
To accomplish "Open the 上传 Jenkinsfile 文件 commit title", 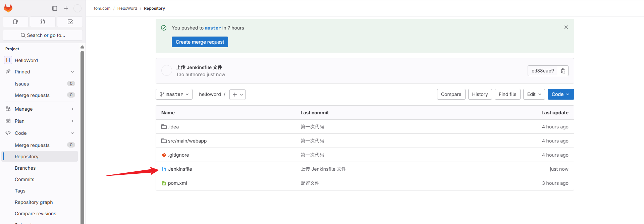I will pos(199,67).
